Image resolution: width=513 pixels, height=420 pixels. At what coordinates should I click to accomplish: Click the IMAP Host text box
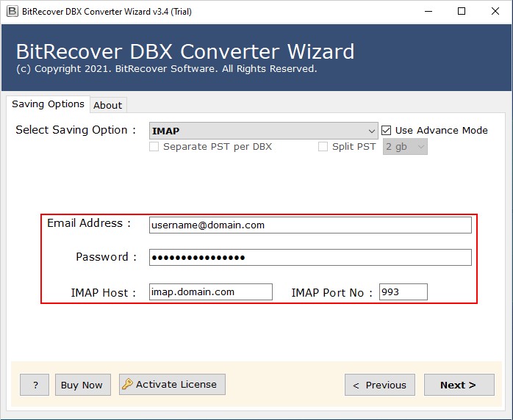click(x=210, y=292)
